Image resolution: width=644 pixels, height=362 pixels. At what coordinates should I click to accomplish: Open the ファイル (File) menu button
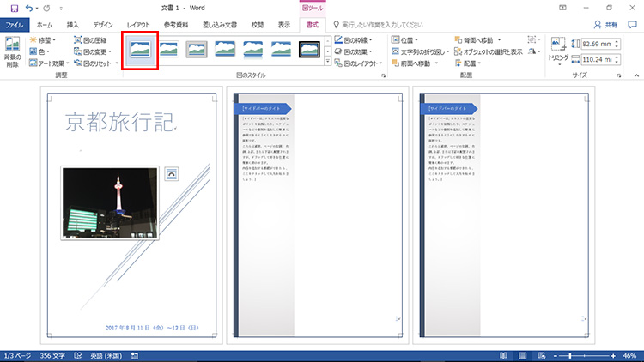[x=14, y=26]
